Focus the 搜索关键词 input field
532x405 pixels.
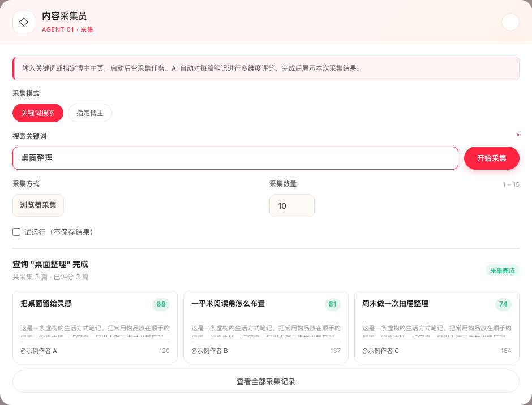[x=235, y=158]
